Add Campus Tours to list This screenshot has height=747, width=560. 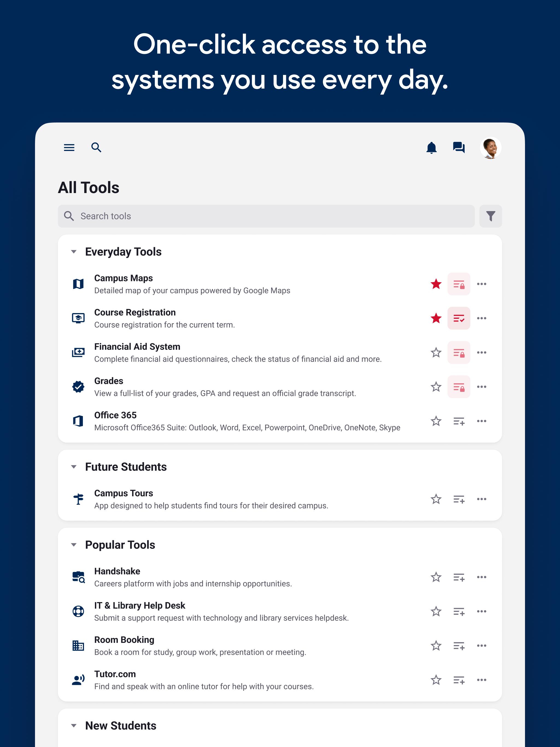tap(459, 499)
